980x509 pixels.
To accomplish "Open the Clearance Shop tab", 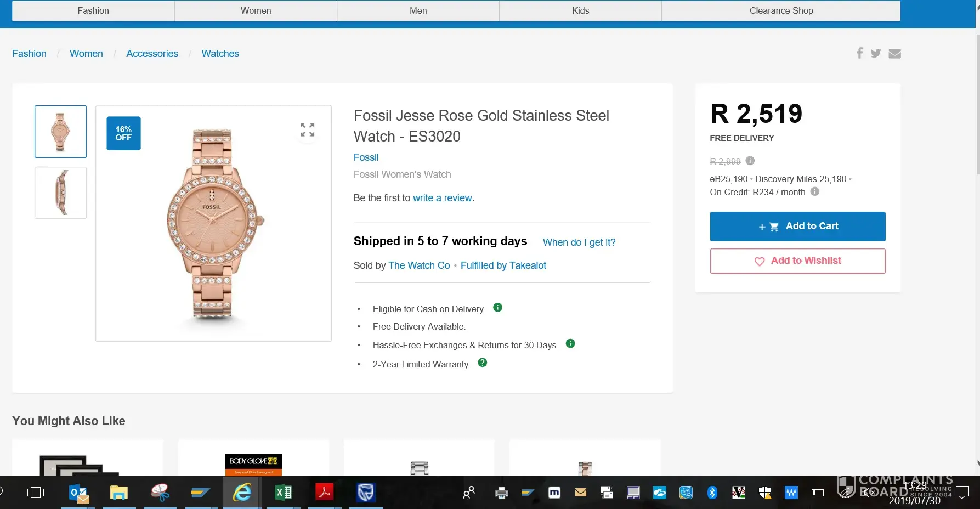I will [x=781, y=11].
